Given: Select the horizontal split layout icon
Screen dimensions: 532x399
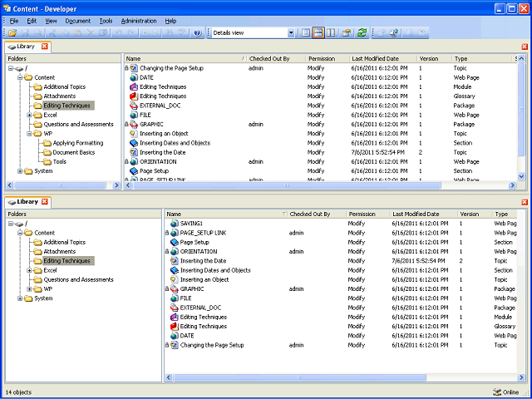Looking at the screenshot, I should coord(318,33).
